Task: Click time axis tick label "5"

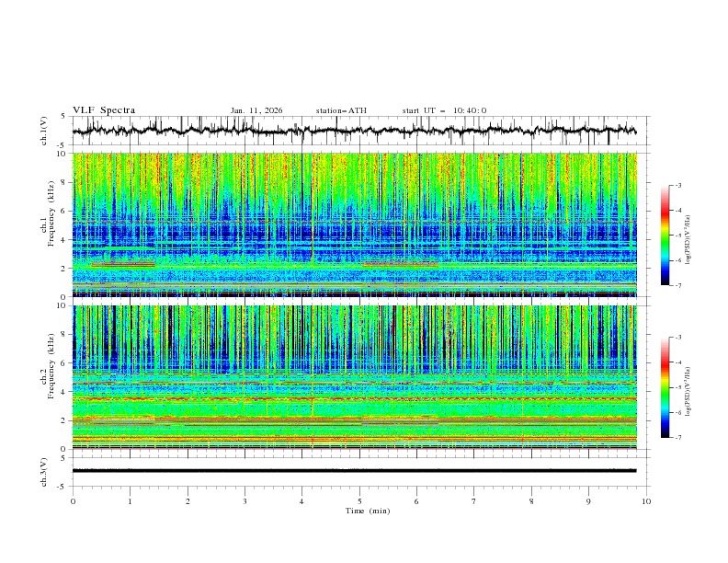Action: (359, 501)
